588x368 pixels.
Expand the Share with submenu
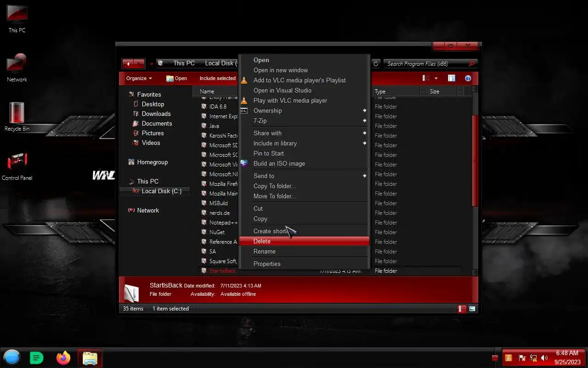coord(305,133)
